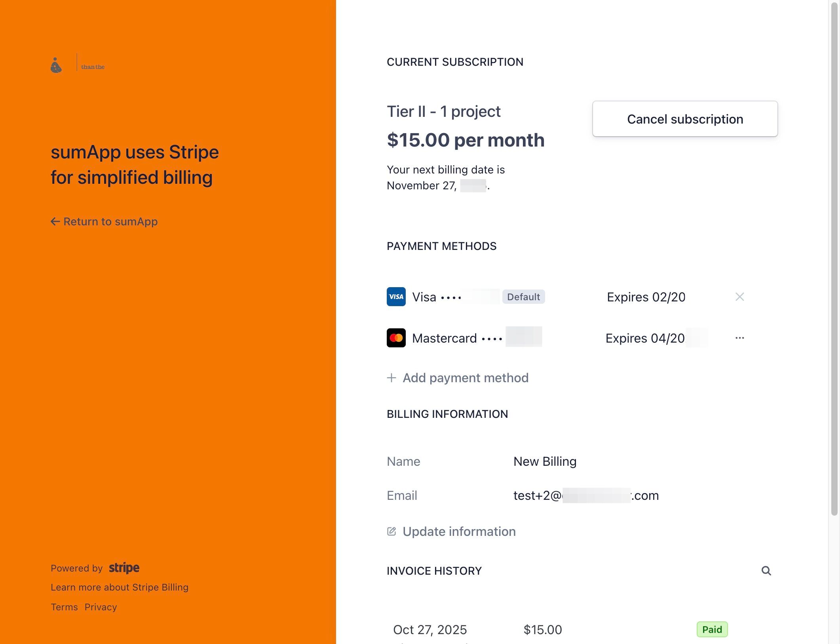840x644 pixels.
Task: Click the pencil edit icon
Action: click(391, 532)
